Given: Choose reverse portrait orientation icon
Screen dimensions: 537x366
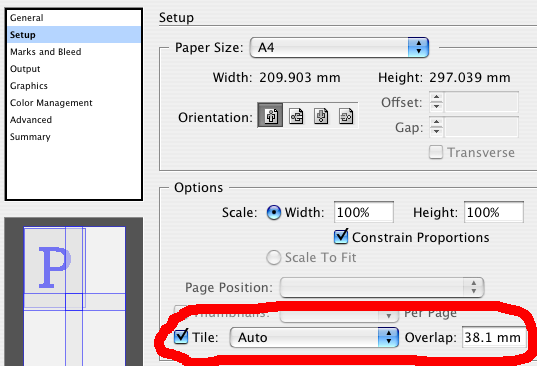Looking at the screenshot, I should coord(321,116).
